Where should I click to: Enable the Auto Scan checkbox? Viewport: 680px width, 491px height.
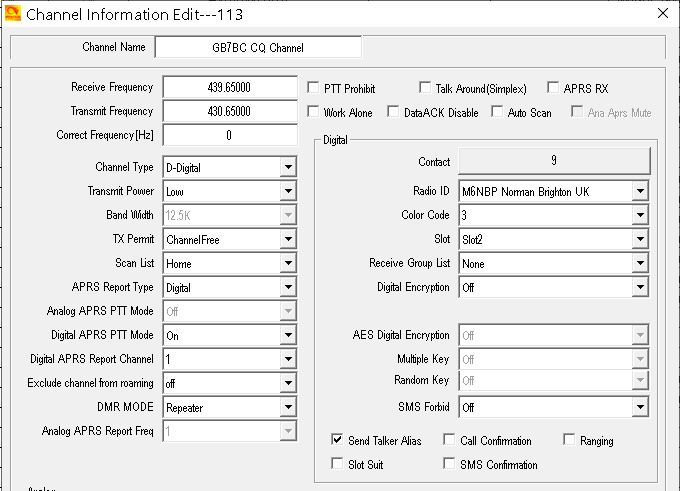click(x=497, y=112)
